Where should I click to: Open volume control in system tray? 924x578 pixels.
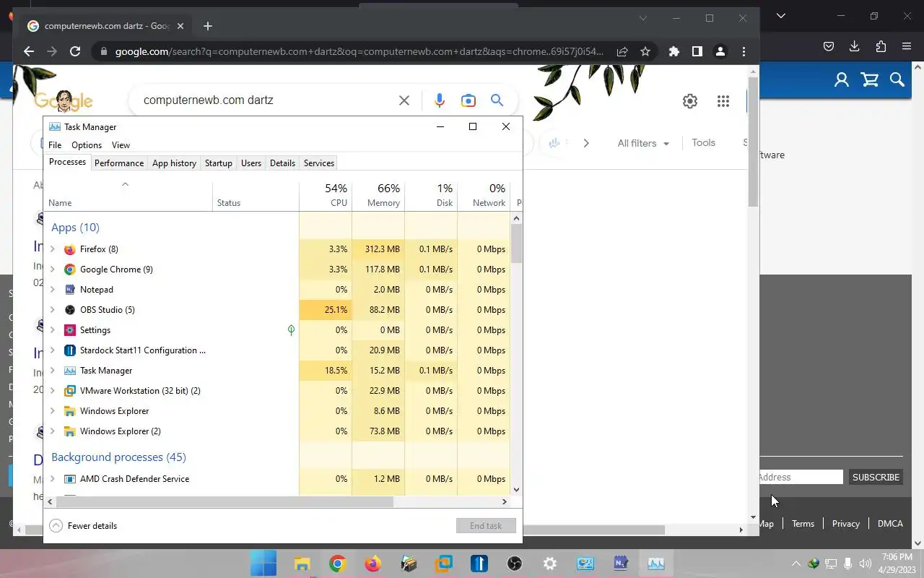click(865, 564)
